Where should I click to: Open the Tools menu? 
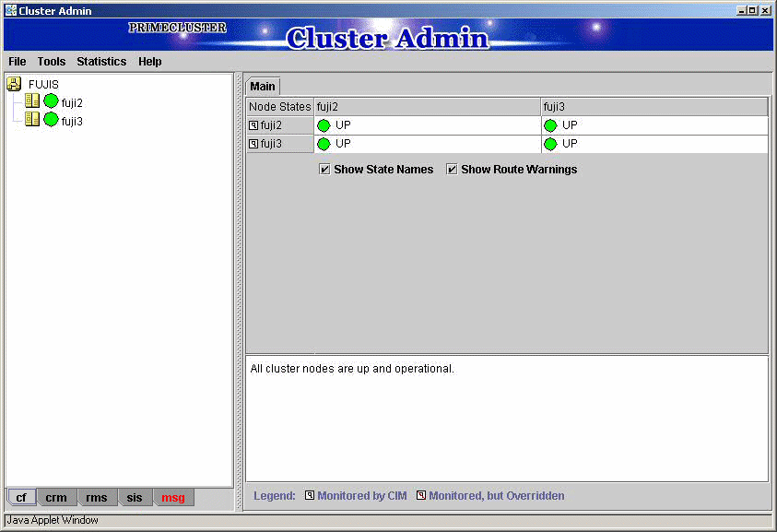click(52, 62)
